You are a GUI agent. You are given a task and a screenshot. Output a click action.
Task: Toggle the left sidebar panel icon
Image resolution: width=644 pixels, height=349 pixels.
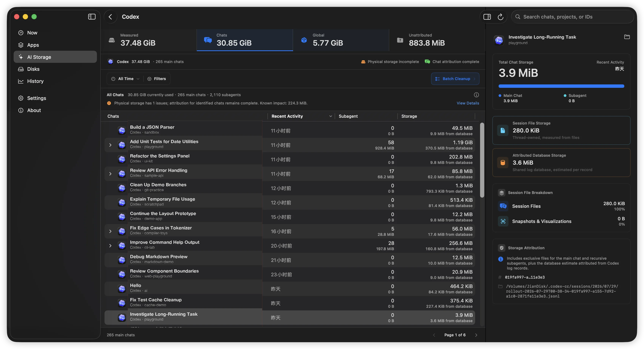(92, 16)
